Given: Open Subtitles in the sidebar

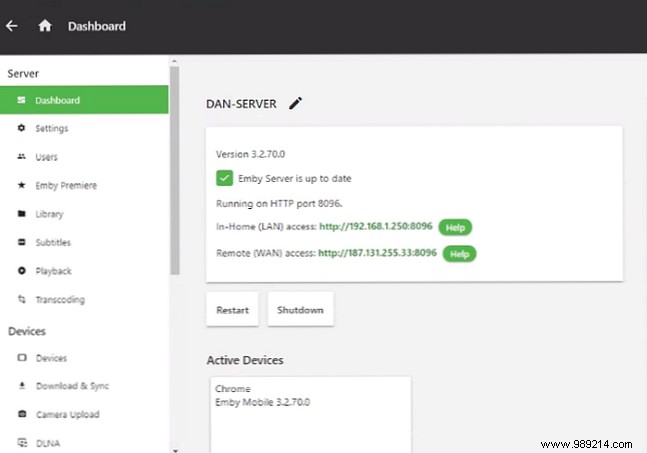Looking at the screenshot, I should (x=84, y=242).
